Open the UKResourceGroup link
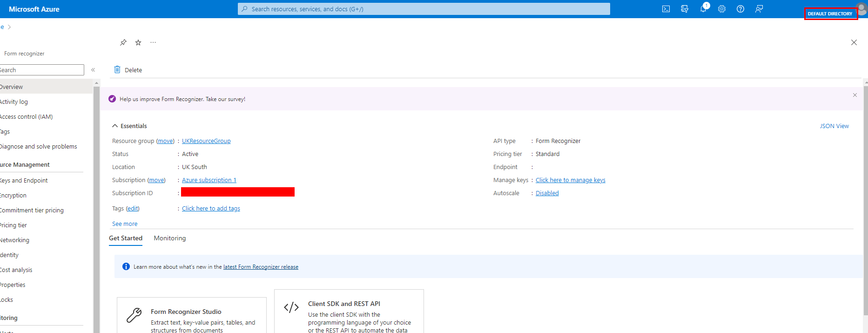Screen dimensions: 868x333 pyautogui.click(x=206, y=141)
